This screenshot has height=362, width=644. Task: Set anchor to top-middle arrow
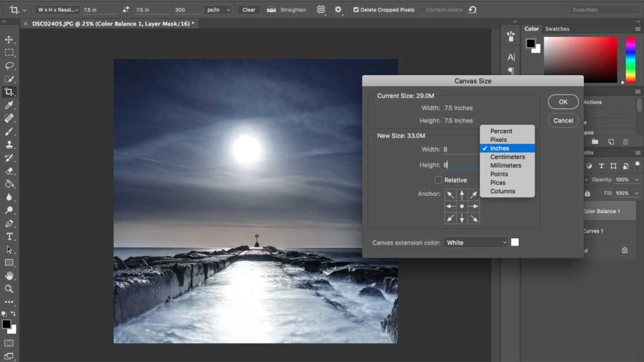tap(462, 195)
